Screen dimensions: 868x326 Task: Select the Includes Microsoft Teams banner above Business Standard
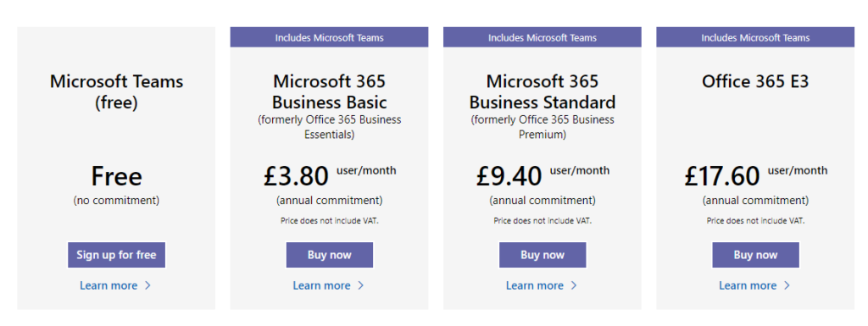pos(542,37)
